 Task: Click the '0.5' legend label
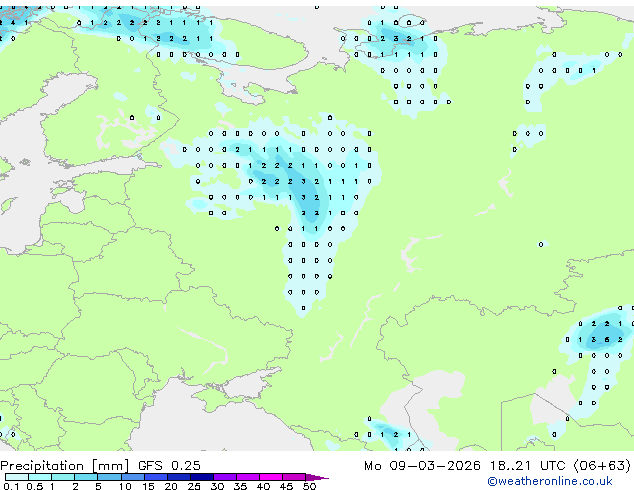pos(34,486)
